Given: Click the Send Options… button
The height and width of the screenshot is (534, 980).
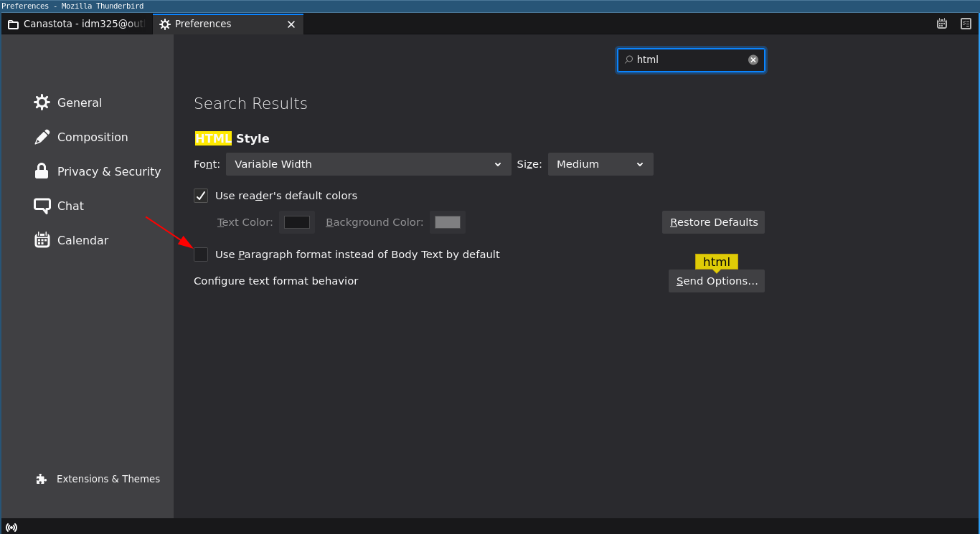Looking at the screenshot, I should click(x=717, y=281).
